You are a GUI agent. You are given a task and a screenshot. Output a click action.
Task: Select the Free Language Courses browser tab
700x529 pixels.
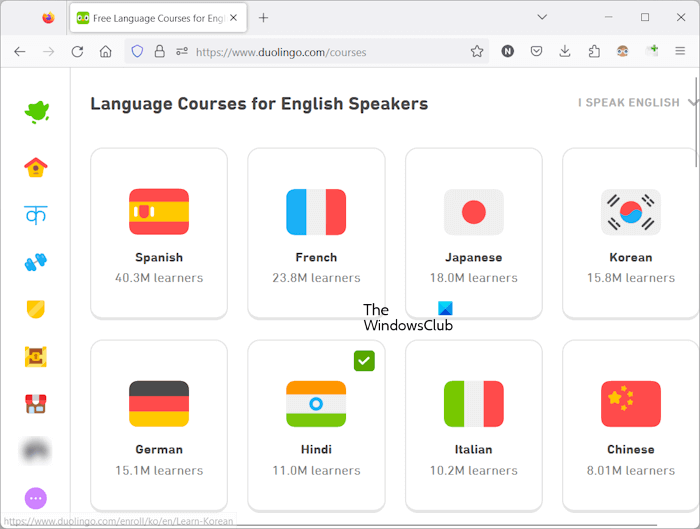[158, 18]
